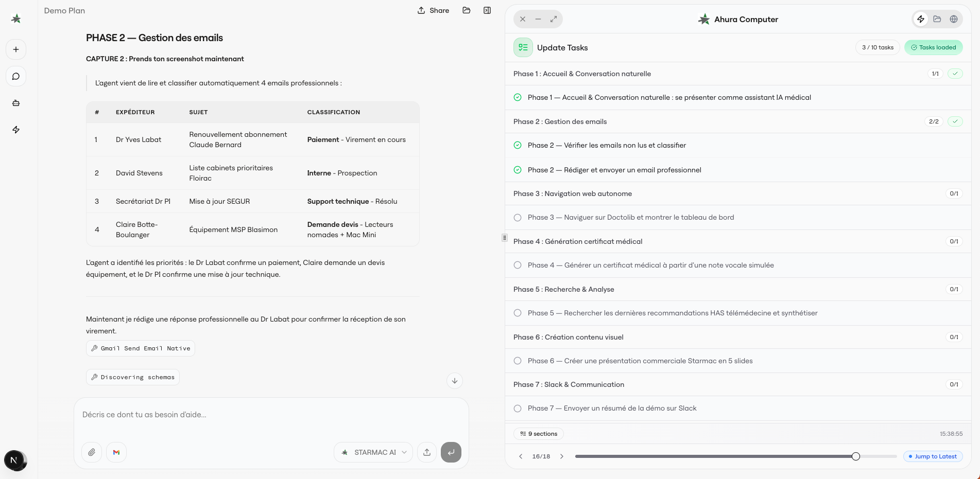
Task: Collapse Phase 3 Navigation web autonome section
Action: [738, 193]
